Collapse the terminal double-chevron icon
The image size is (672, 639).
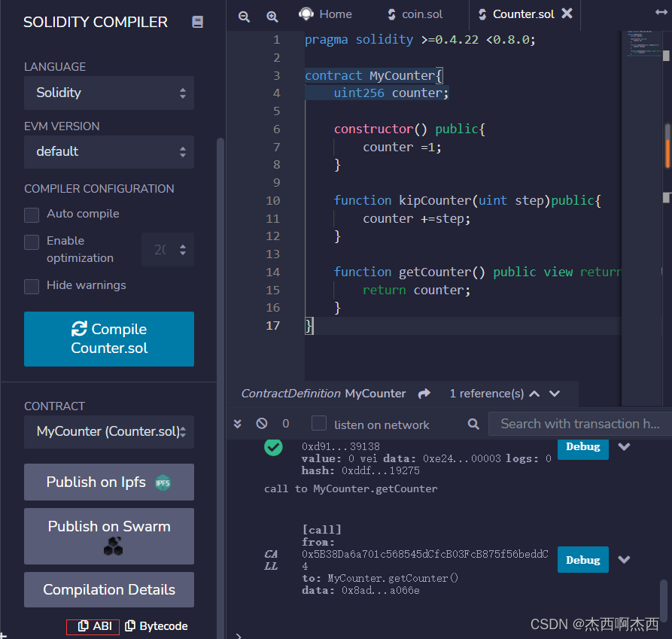238,424
